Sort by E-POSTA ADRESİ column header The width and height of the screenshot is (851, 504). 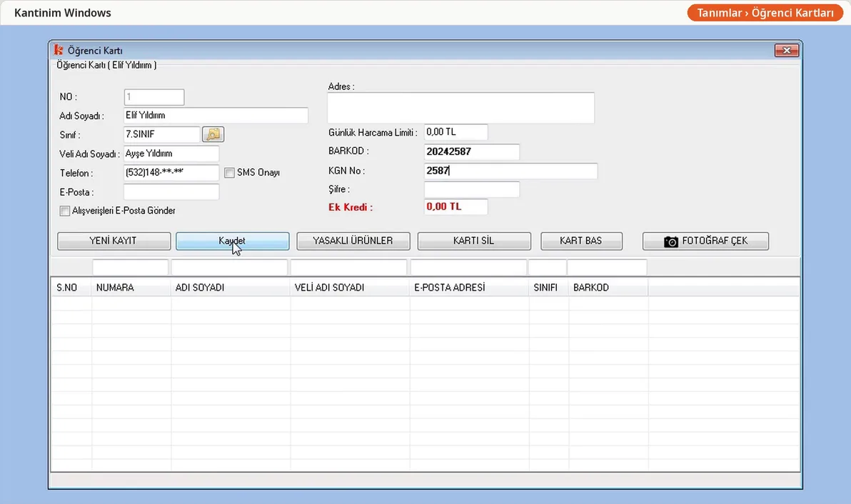tap(470, 288)
